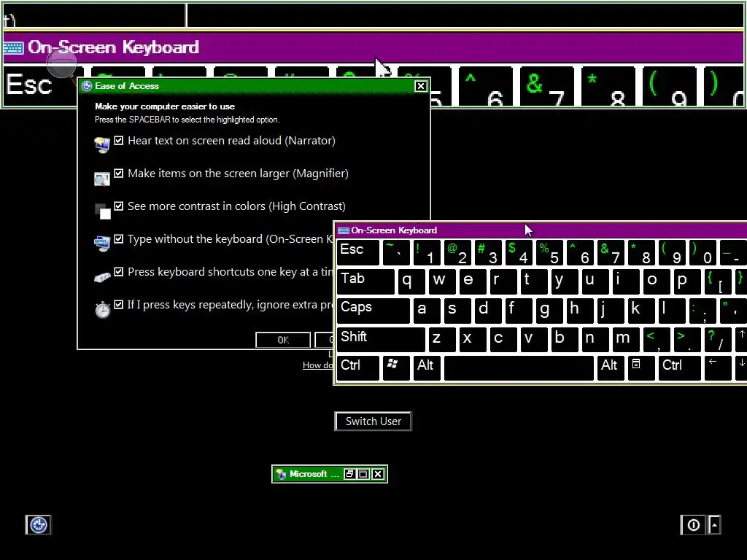Viewport: 747px width, 560px height.
Task: Click the space bar on On-Screen Keyboard
Action: tap(519, 368)
